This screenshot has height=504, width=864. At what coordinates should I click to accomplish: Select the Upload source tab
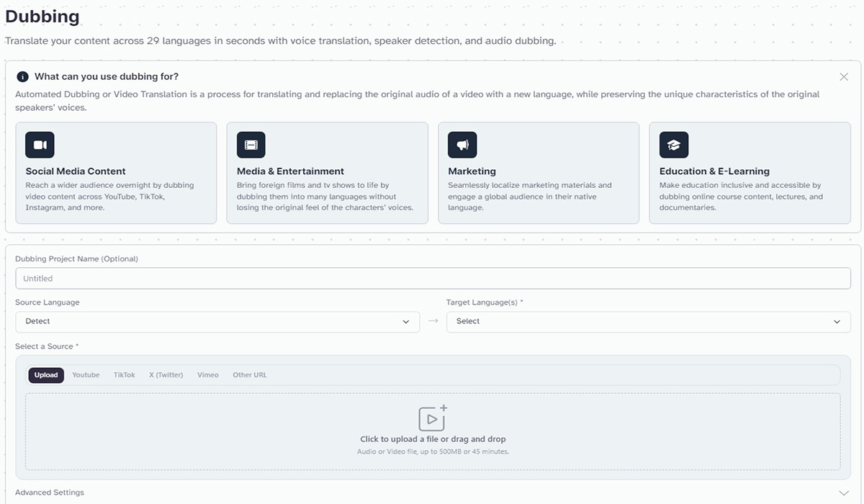coord(46,375)
